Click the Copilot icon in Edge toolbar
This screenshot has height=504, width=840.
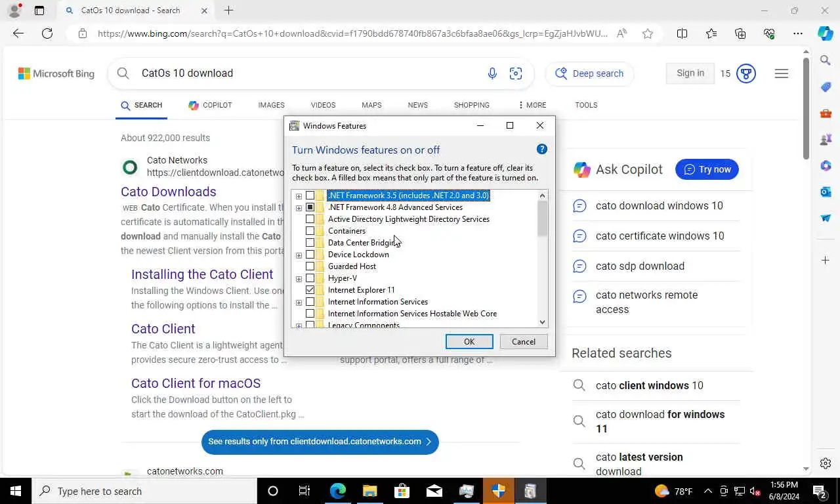tap(825, 33)
